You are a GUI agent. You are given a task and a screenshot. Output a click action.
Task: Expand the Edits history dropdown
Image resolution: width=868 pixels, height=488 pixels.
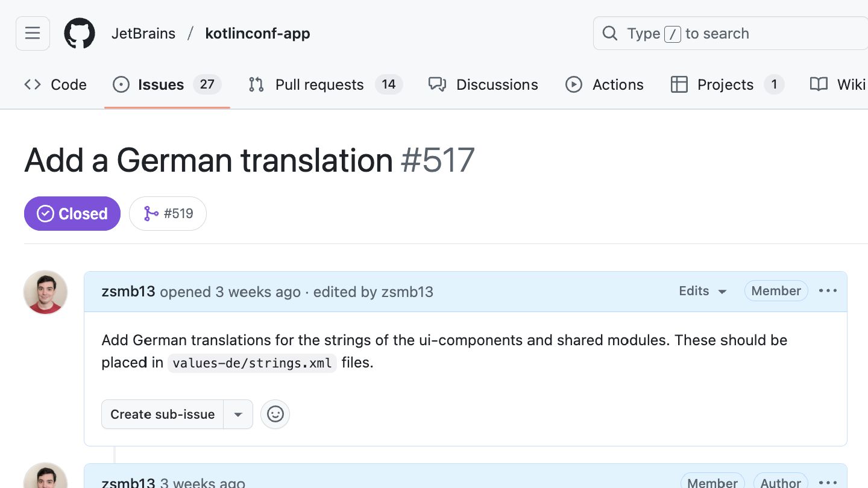coord(703,291)
